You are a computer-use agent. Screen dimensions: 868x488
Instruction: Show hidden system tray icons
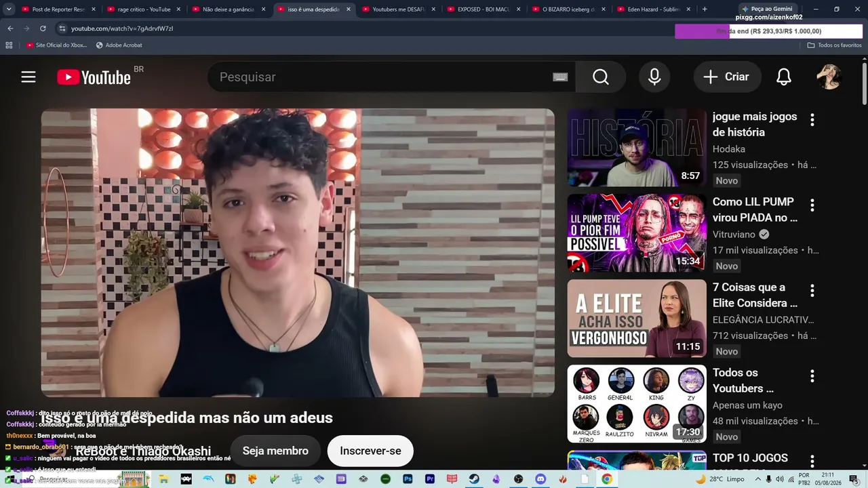point(758,479)
